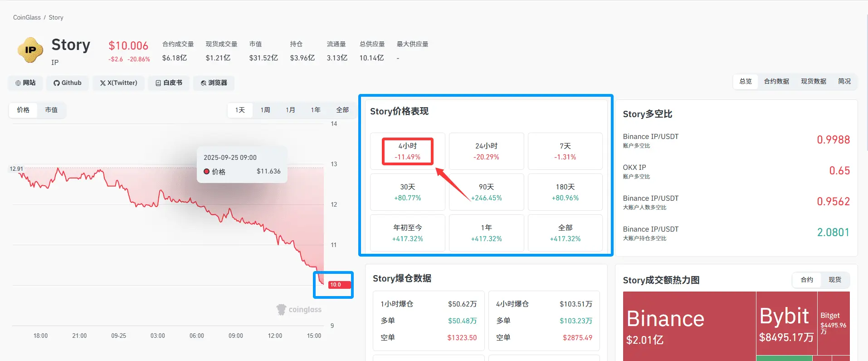Open the 白皮书 whitepaper button
Viewport: 868px width, 361px height.
169,83
